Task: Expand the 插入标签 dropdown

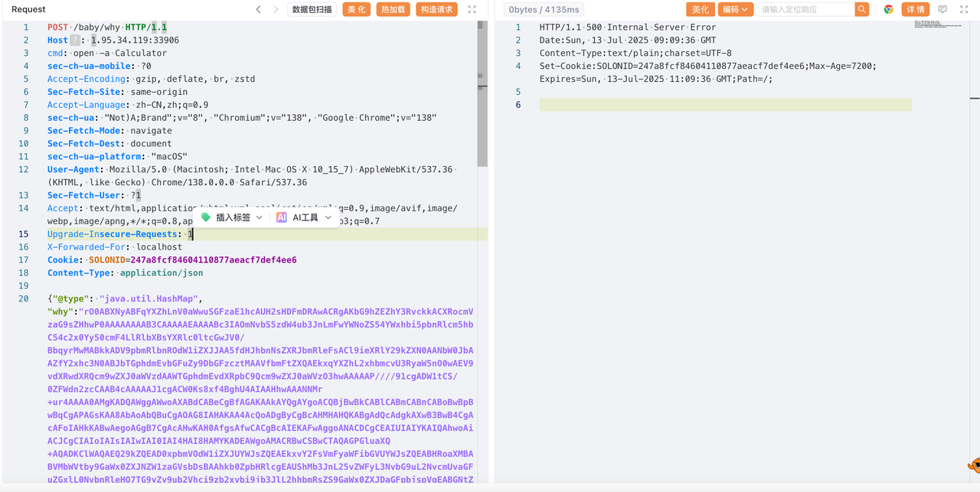Action: click(x=259, y=217)
